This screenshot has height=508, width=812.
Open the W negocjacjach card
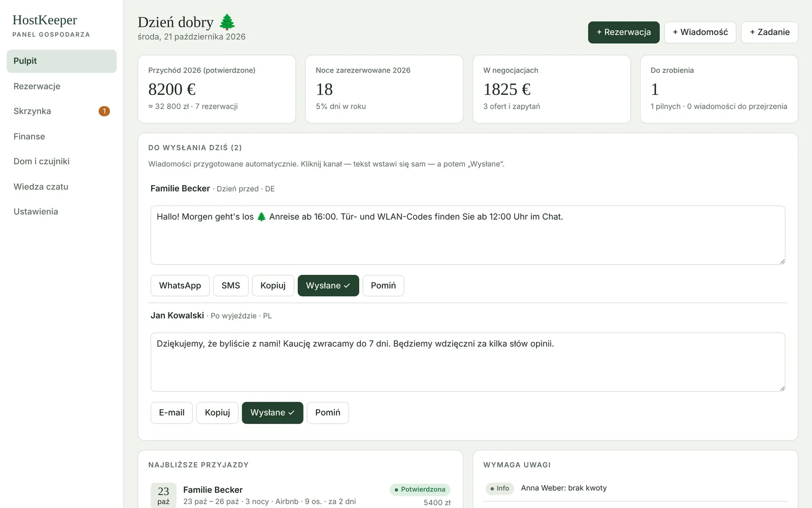(552, 89)
